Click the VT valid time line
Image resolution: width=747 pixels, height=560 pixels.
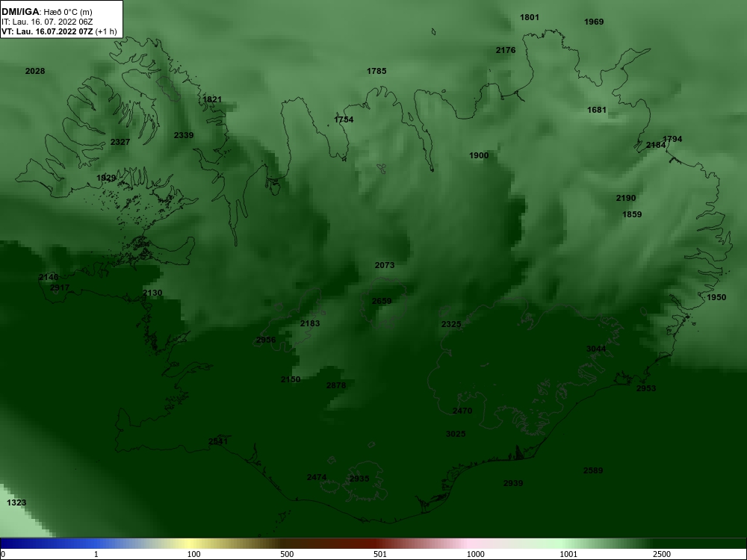point(59,31)
